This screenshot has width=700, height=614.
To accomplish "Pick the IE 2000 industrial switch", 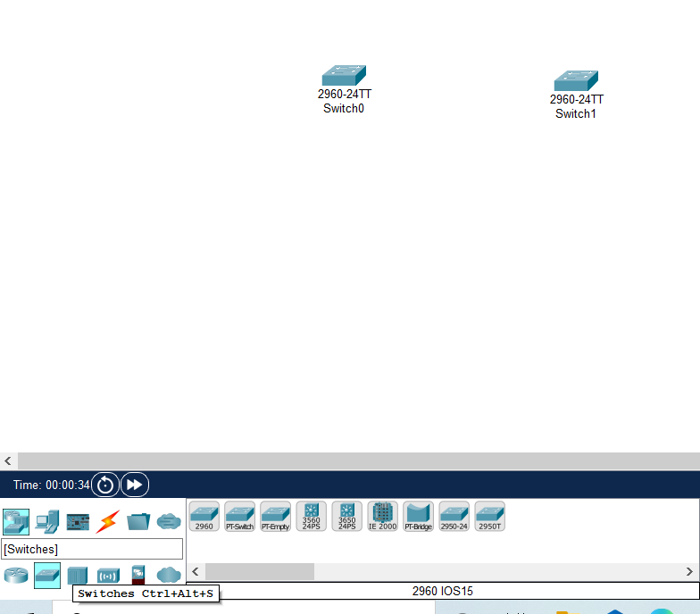I will pyautogui.click(x=382, y=516).
